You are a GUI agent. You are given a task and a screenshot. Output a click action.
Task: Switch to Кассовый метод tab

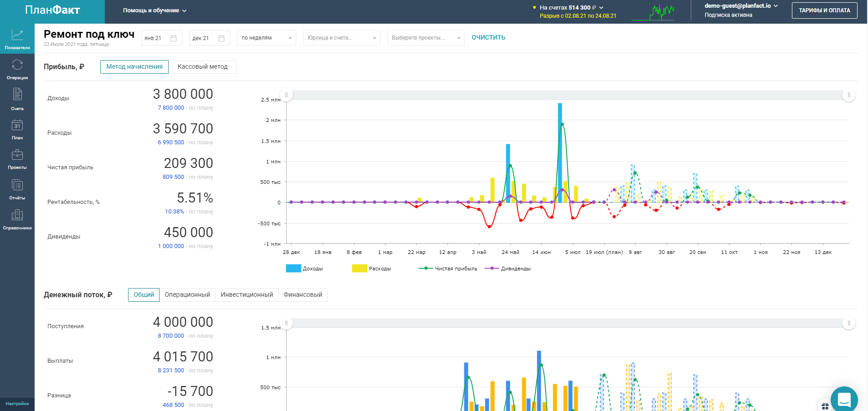pos(202,67)
